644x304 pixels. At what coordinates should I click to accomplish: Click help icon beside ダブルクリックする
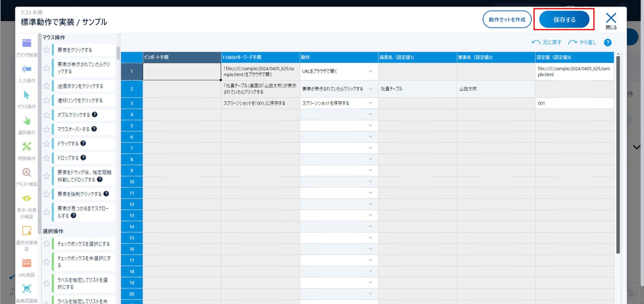click(95, 115)
